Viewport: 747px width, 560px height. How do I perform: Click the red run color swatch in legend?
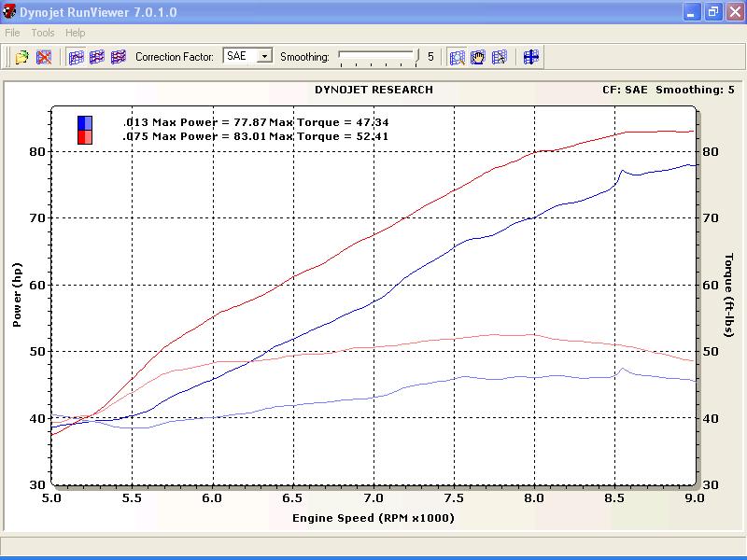[x=85, y=137]
